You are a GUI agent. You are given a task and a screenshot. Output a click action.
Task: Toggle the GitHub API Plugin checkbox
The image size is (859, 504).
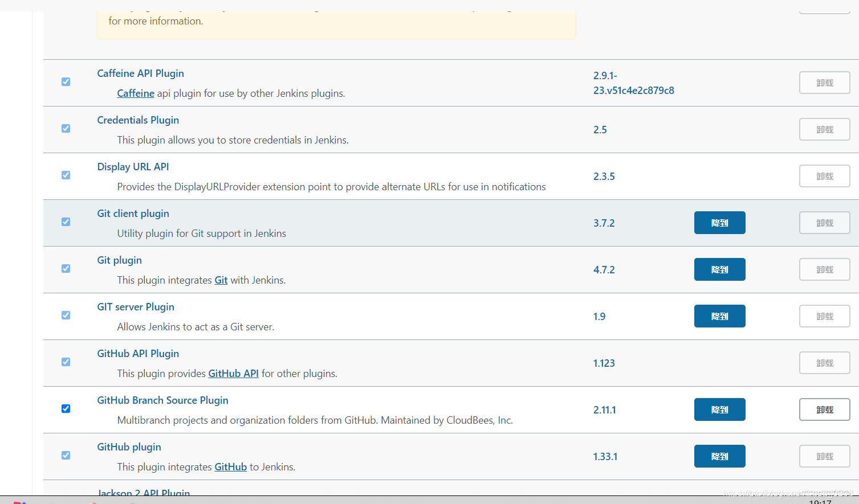coord(66,362)
